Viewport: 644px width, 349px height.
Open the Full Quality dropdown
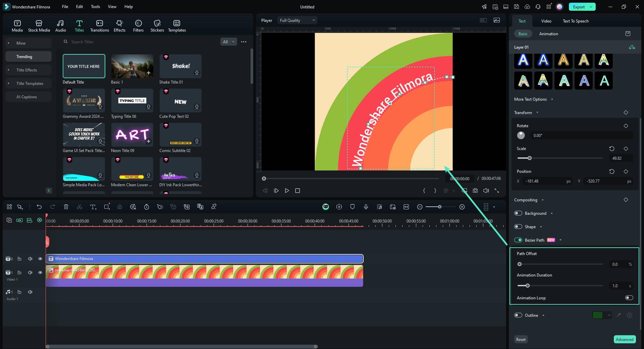pos(297,20)
